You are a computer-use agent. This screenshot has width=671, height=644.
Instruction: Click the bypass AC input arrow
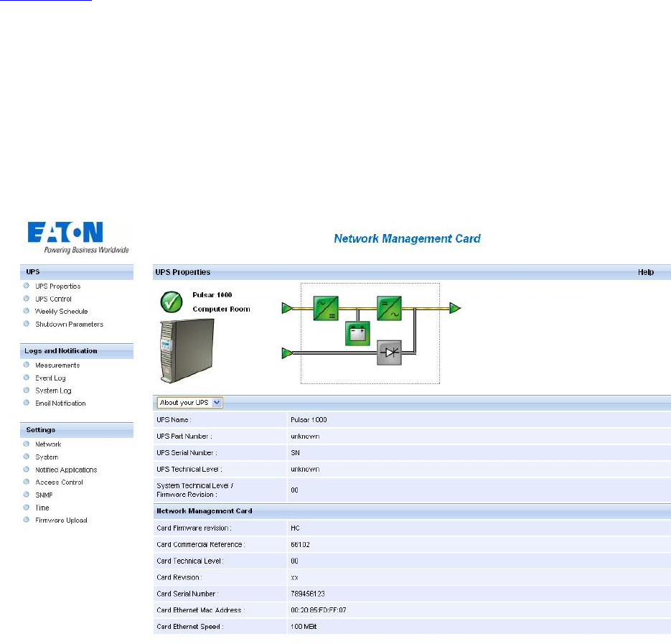(287, 353)
